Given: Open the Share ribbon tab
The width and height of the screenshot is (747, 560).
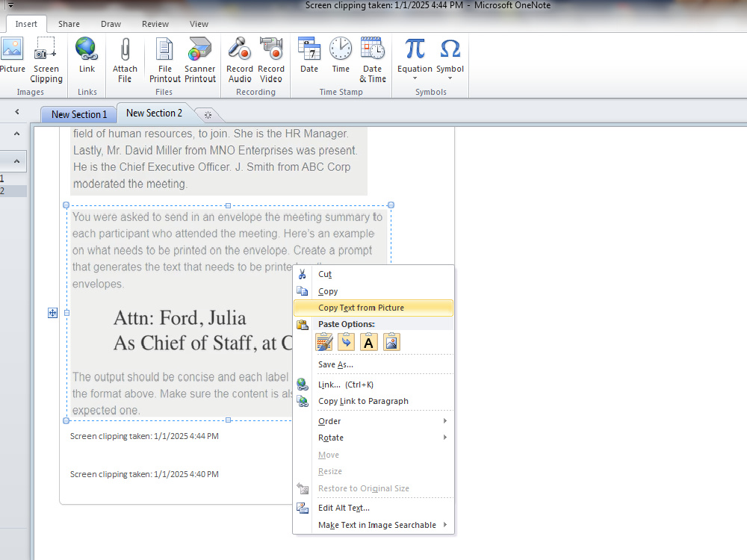Looking at the screenshot, I should [x=69, y=24].
